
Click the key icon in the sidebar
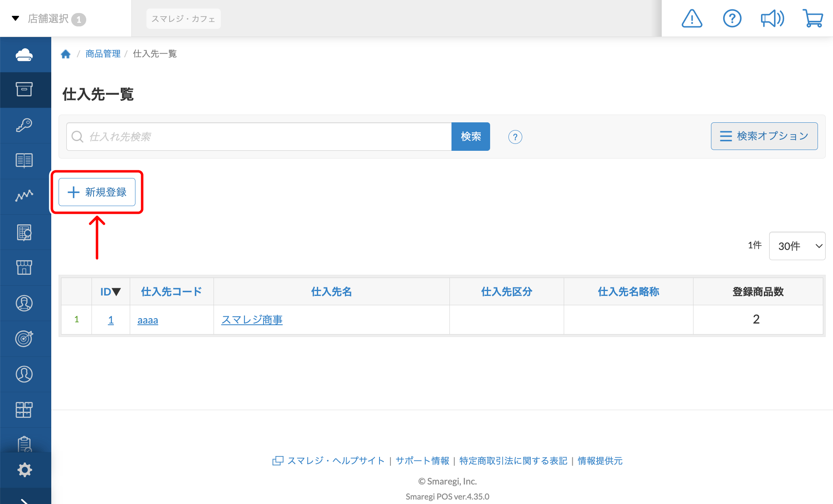(25, 125)
